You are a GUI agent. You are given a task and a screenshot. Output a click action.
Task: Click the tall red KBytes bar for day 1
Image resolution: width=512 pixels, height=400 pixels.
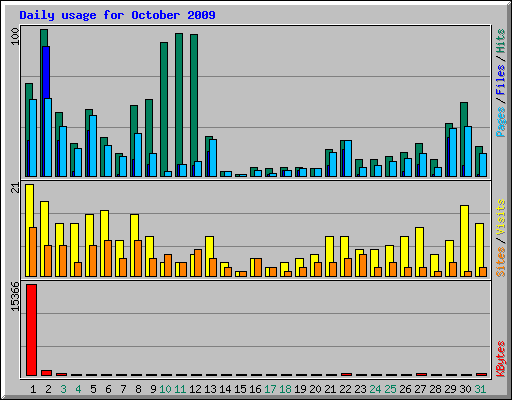(31, 330)
